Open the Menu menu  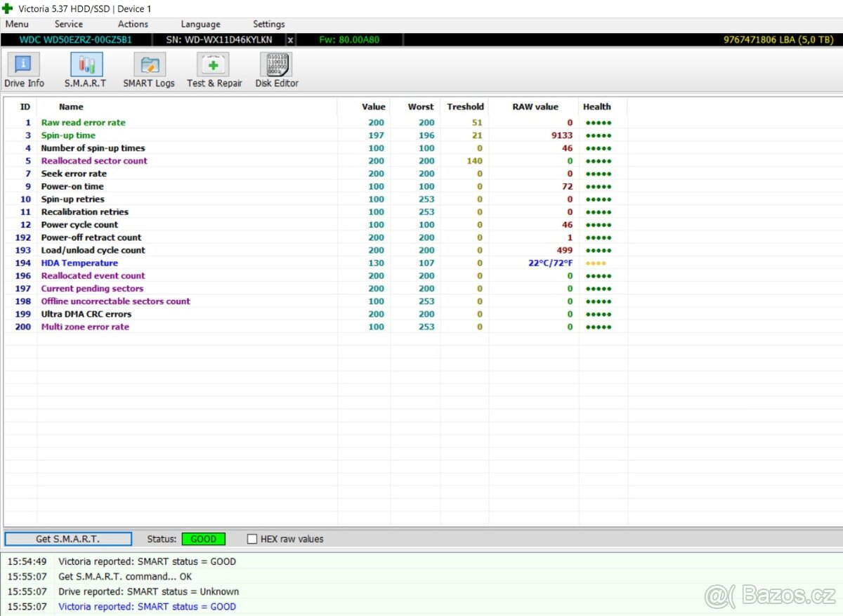tap(17, 24)
